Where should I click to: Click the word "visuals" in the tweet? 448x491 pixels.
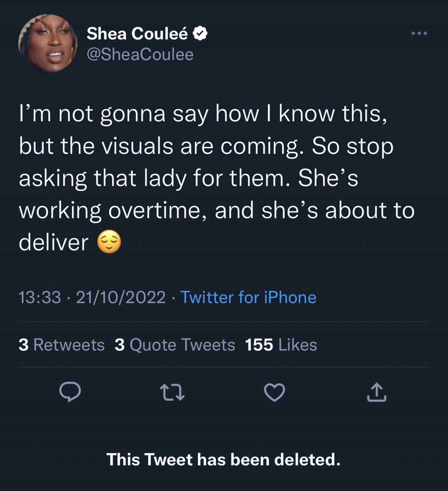[137, 146]
